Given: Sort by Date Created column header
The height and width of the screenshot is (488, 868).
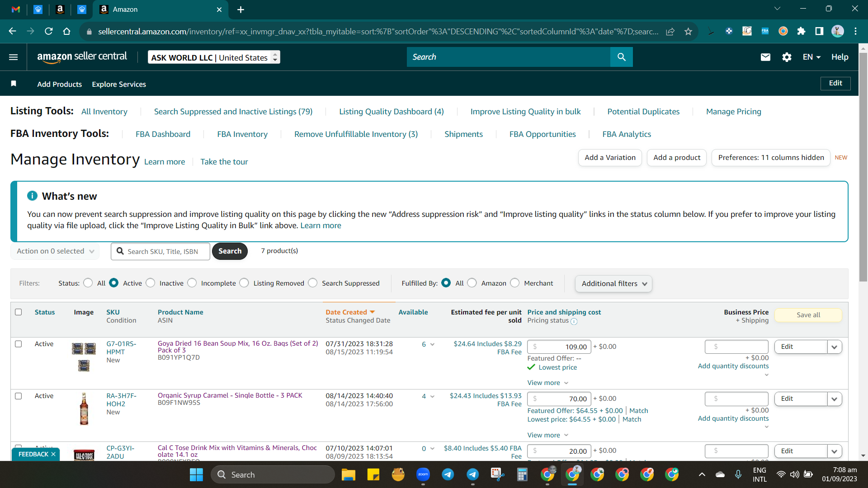Looking at the screenshot, I should coord(350,312).
